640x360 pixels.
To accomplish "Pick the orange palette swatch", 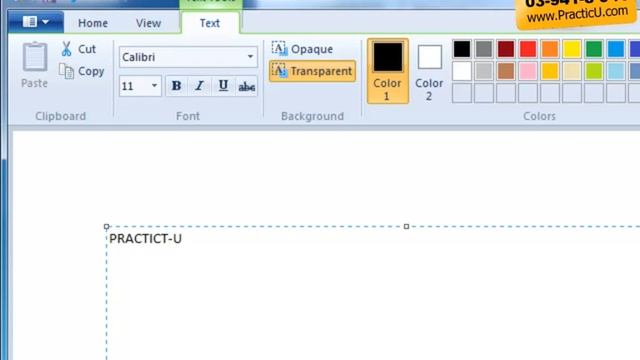I will tap(550, 49).
